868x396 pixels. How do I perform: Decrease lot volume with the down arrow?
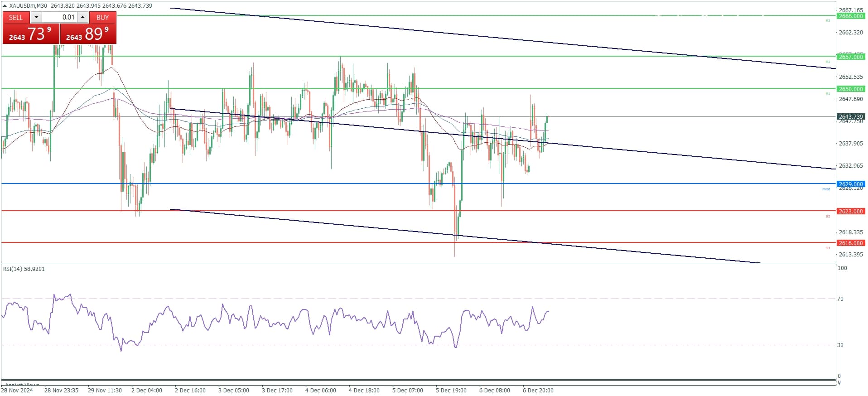click(x=36, y=17)
